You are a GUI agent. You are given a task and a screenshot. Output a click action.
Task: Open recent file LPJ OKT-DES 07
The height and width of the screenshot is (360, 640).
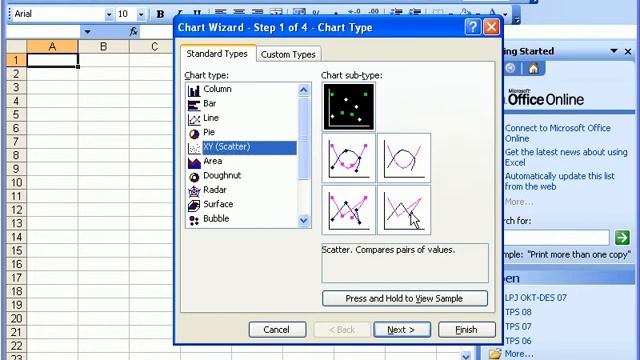pos(536,298)
